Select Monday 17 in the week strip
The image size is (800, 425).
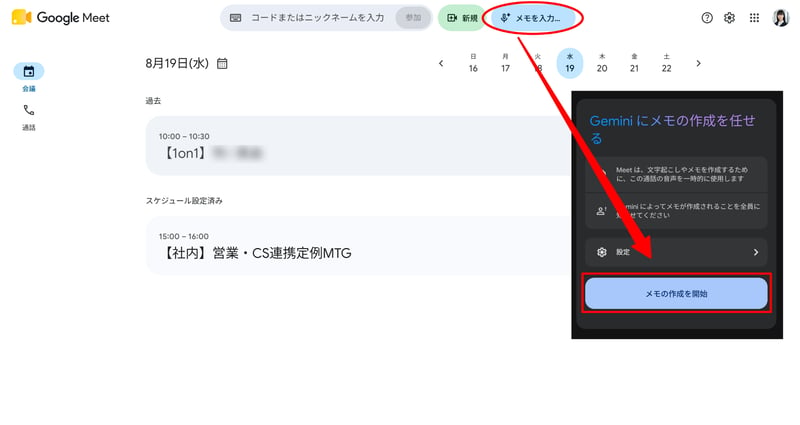coord(505,63)
